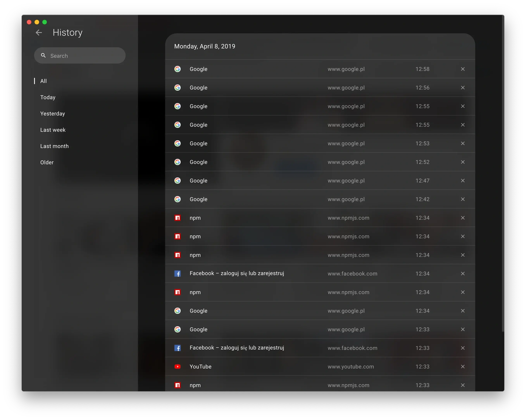The height and width of the screenshot is (420, 526).
Task: Remove the Google entry from 12:58
Action: [463, 69]
